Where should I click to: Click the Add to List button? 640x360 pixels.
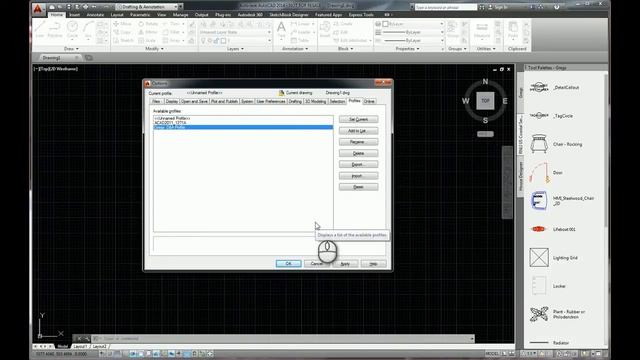(358, 131)
